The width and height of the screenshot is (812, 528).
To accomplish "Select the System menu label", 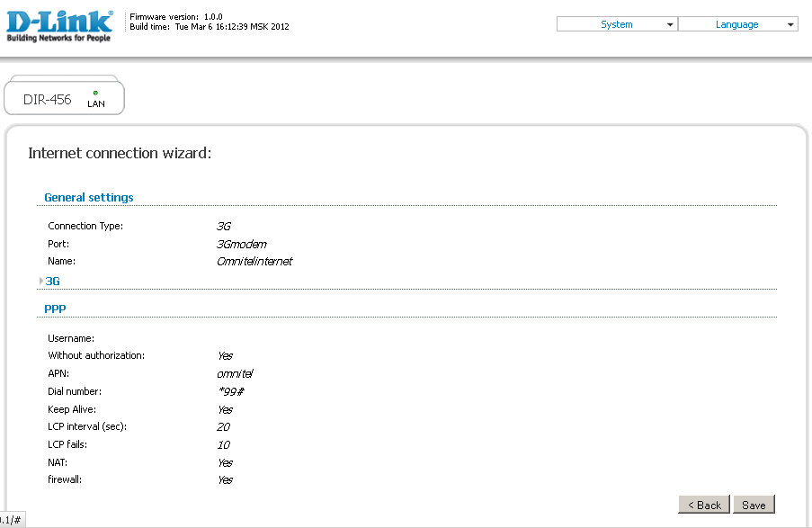I will coord(616,25).
